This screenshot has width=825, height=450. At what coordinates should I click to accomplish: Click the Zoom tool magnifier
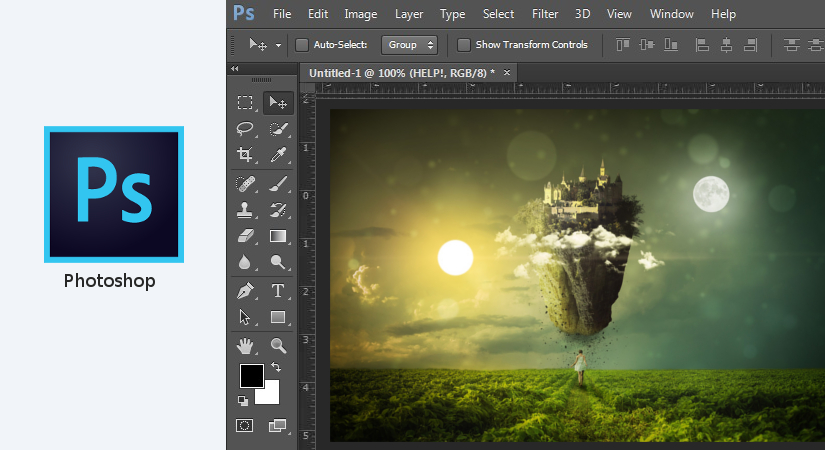278,345
